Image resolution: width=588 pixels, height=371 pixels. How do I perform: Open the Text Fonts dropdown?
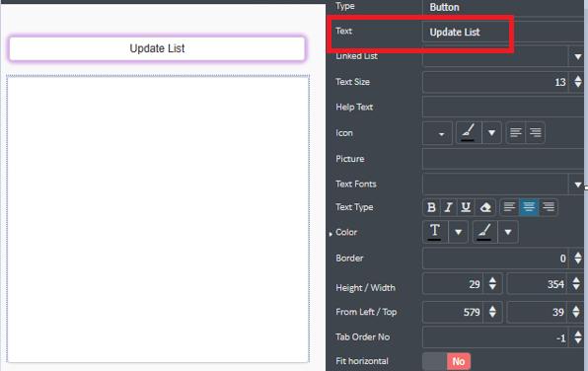[x=577, y=185]
